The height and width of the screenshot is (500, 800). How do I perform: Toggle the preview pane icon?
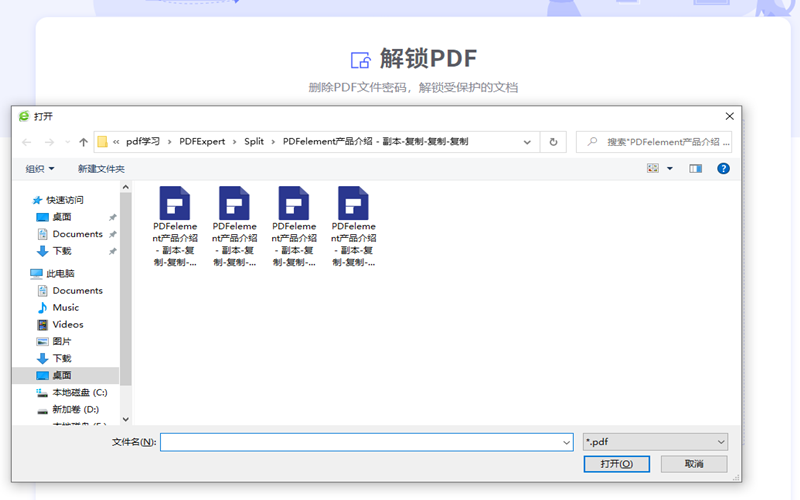coord(696,169)
